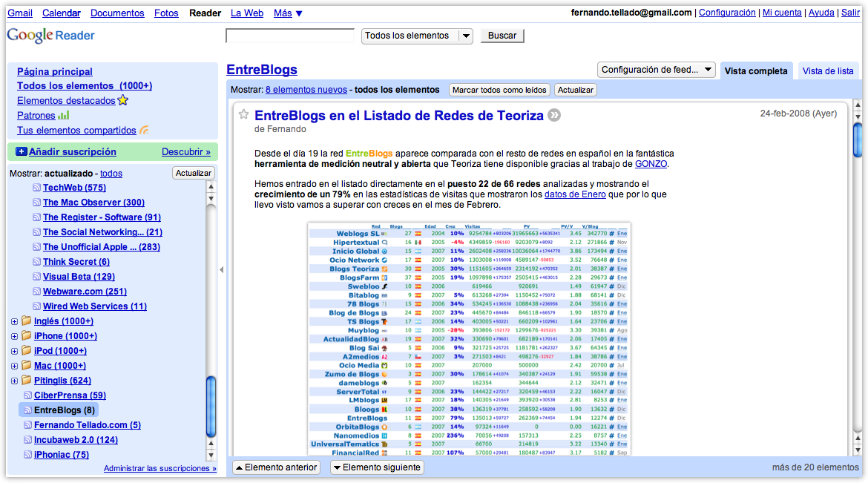Click the plus icon for Añadir suscripción
The image size is (868, 483).
[22, 152]
